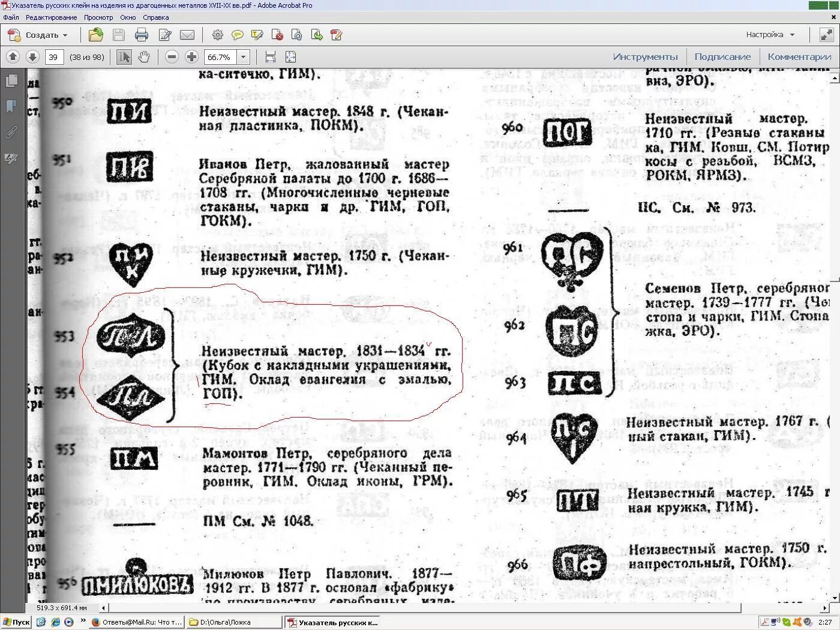Image resolution: width=840 pixels, height=630 pixels.
Task: Click the Extract page icon with green arrow
Action: click(x=317, y=35)
